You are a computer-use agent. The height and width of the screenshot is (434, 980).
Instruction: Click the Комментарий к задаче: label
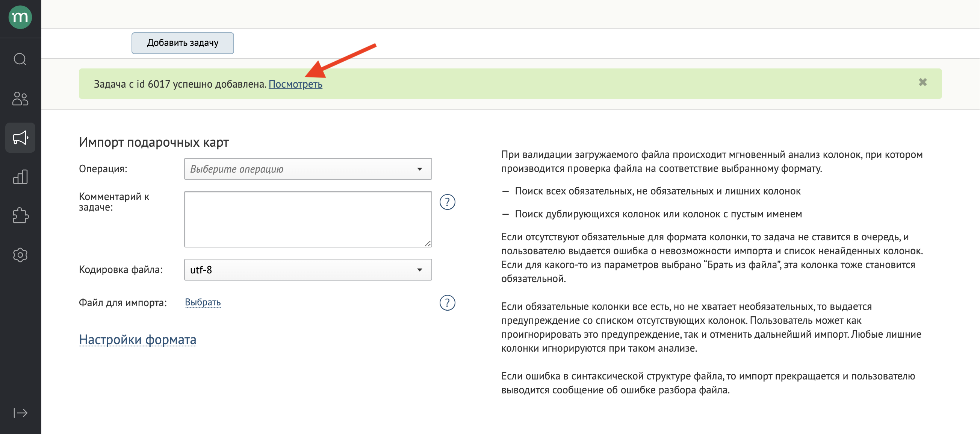(x=114, y=202)
